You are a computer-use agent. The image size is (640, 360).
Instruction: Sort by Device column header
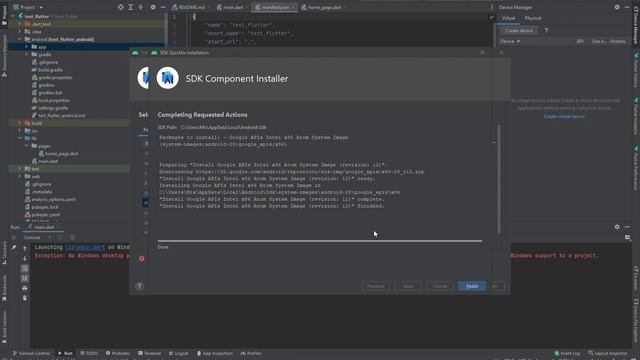point(510,41)
